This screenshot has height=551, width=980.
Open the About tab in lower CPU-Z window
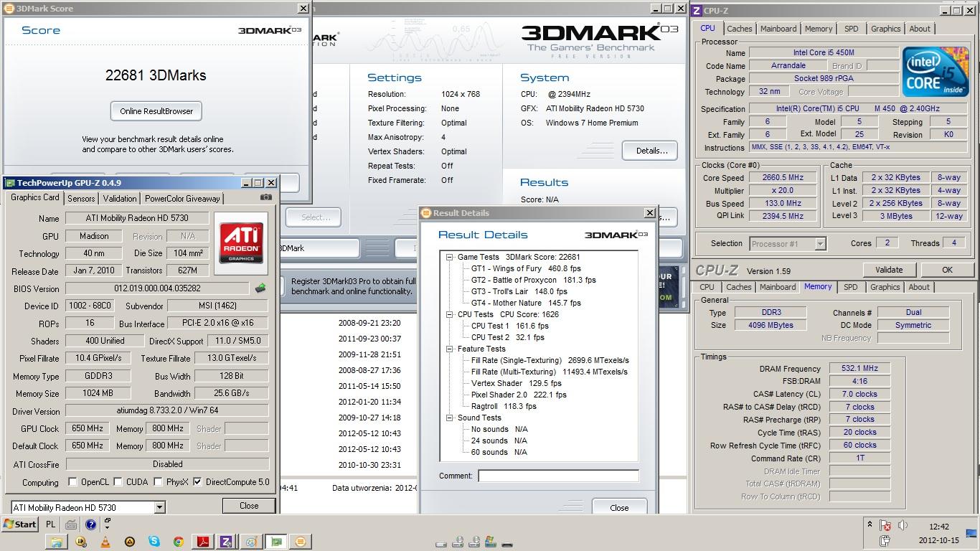coord(919,287)
